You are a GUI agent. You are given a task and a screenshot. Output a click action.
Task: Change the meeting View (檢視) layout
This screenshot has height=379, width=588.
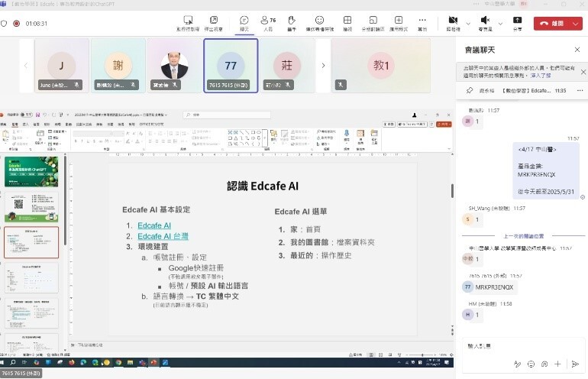click(347, 23)
